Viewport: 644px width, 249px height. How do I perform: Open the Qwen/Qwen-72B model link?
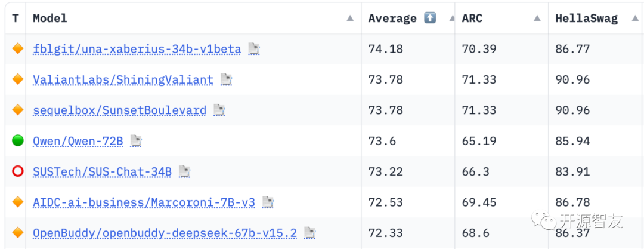[78, 142]
